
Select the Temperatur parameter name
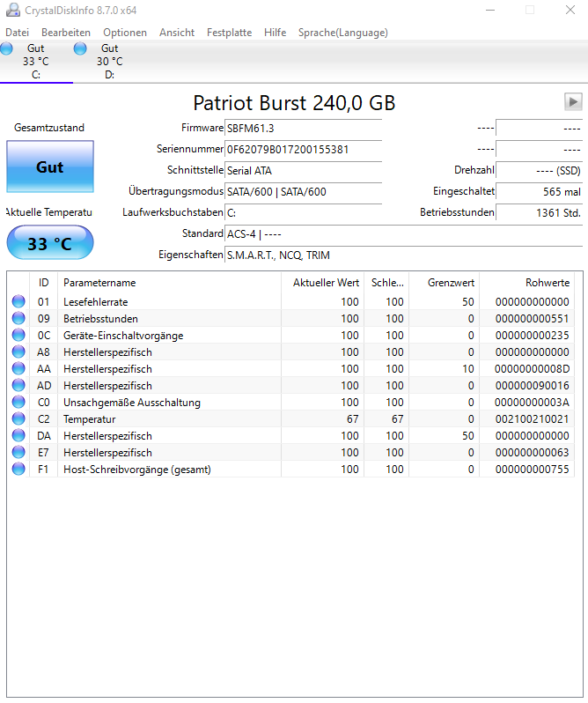(89, 419)
